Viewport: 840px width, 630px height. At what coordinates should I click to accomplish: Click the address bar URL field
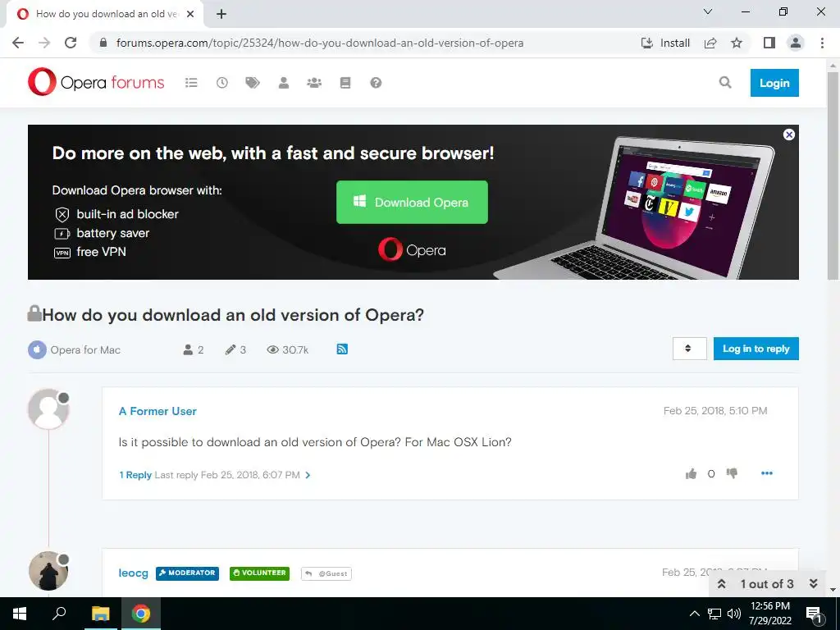tap(320, 43)
